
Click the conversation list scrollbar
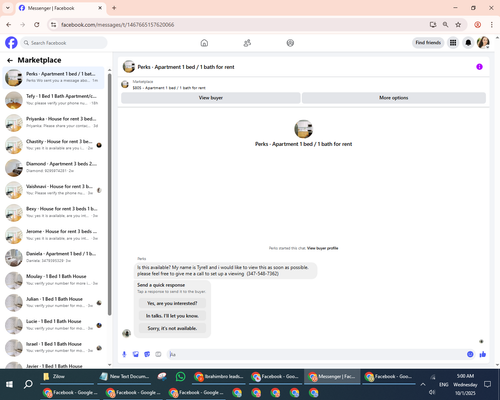point(109,193)
